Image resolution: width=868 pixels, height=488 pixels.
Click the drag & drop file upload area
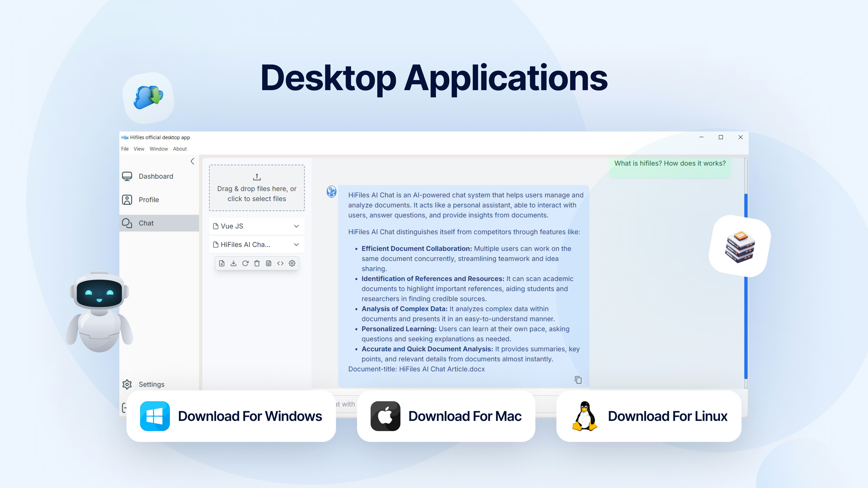point(257,188)
